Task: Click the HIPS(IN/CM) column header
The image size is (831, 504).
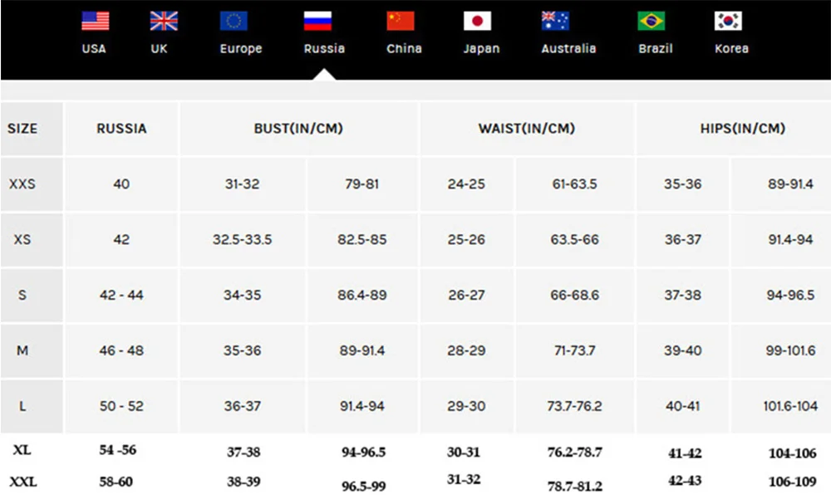Action: 742,129
